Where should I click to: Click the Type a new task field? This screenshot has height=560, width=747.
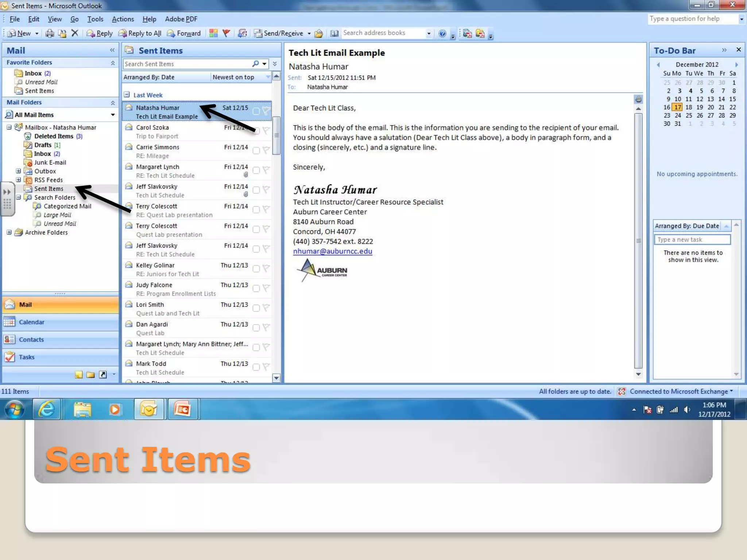pyautogui.click(x=692, y=240)
